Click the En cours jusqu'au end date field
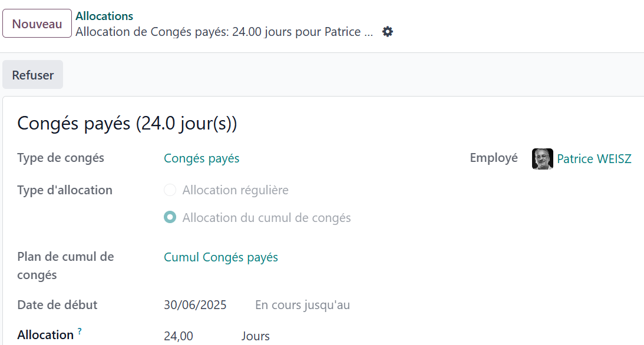Viewport: 644px width, 345px height. 303,305
